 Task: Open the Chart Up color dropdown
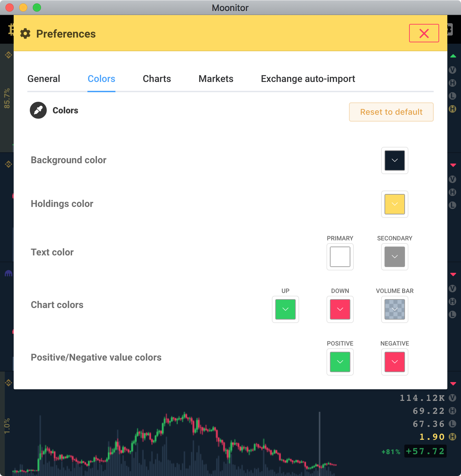tap(285, 309)
